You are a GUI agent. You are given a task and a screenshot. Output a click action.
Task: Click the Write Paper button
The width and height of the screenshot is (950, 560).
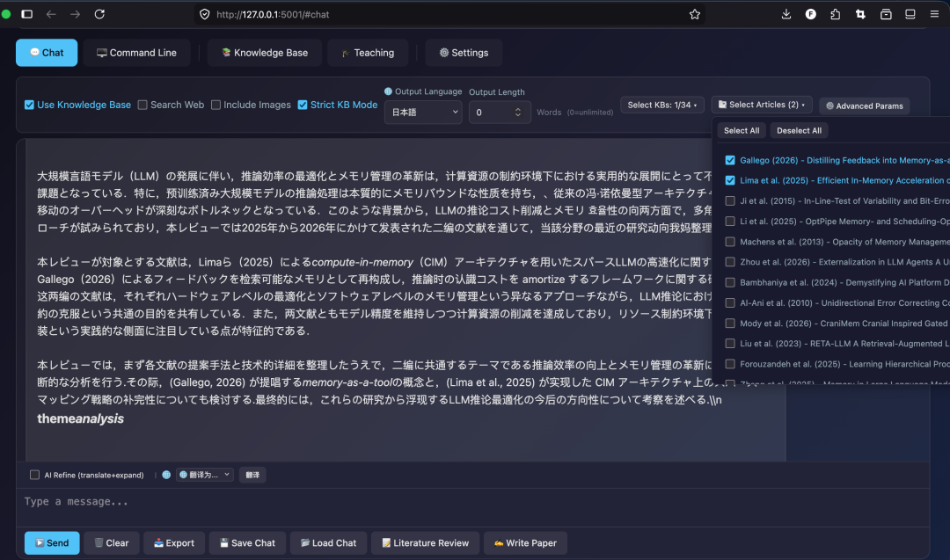coord(525,543)
